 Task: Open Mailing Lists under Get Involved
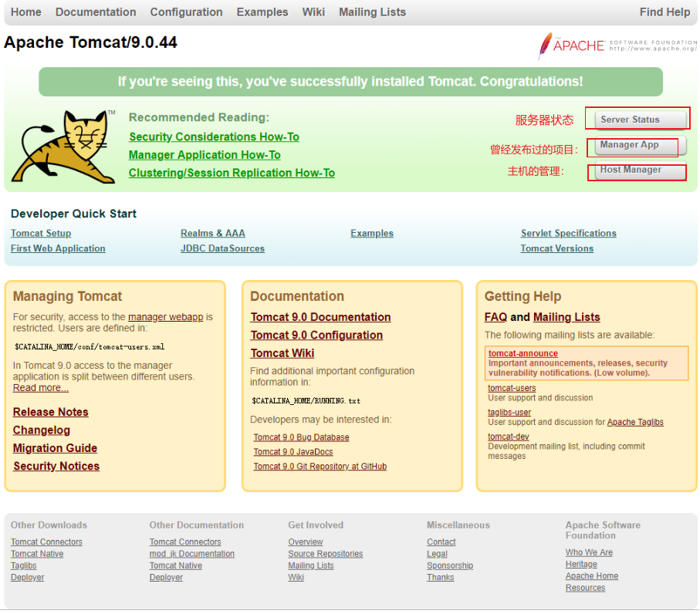point(311,565)
